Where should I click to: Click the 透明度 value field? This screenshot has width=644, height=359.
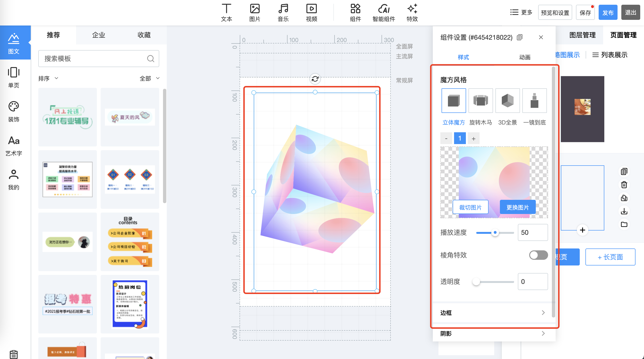(x=533, y=282)
